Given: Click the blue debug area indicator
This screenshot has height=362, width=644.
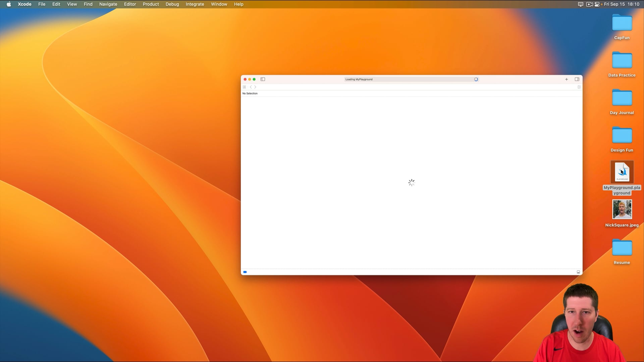Looking at the screenshot, I should 245,272.
